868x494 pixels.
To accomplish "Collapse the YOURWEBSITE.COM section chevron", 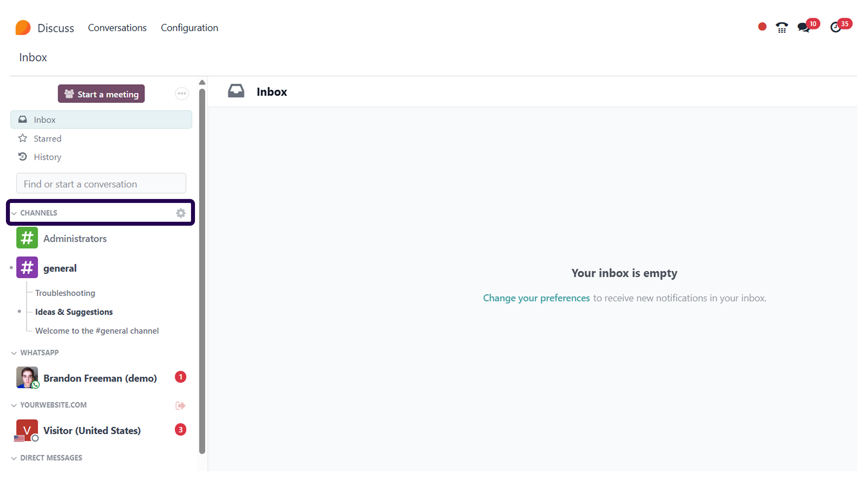I will [x=14, y=405].
